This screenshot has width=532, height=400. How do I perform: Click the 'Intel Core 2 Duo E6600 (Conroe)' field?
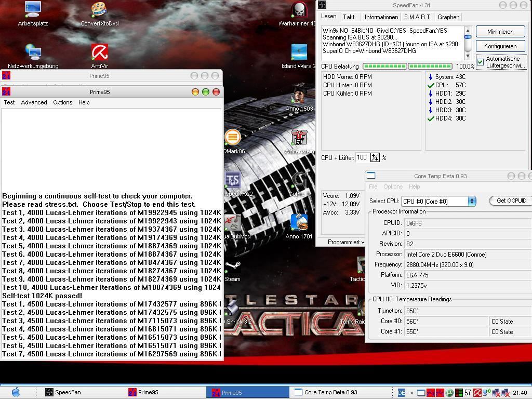point(468,255)
